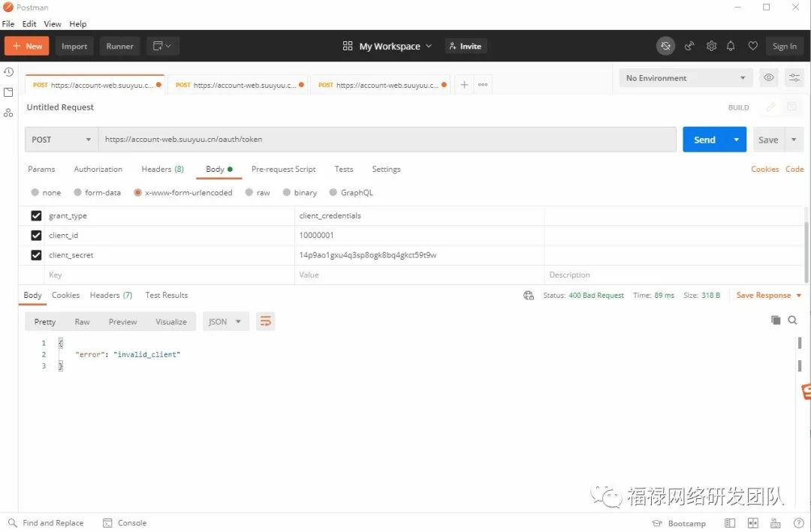
Task: Click the request URL input field
Action: pyautogui.click(x=387, y=140)
